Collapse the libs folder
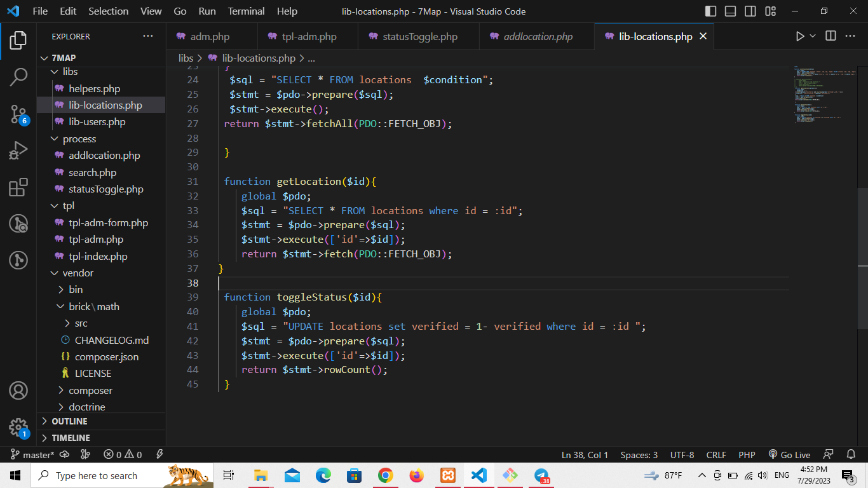This screenshot has width=868, height=488. pos(102,72)
